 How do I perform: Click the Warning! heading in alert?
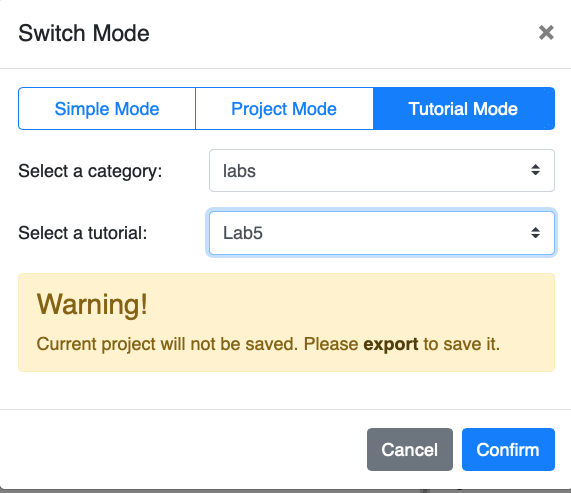pos(92,304)
